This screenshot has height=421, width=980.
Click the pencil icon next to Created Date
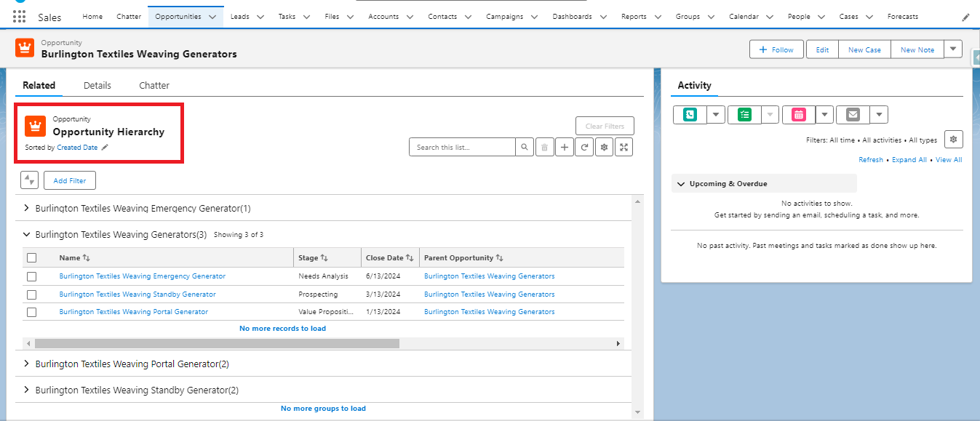(105, 148)
